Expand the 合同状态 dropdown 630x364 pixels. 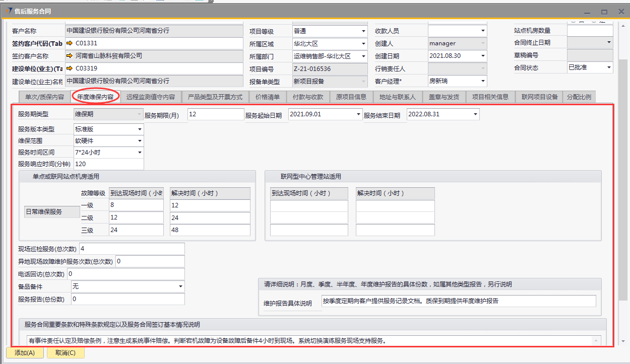[608, 67]
